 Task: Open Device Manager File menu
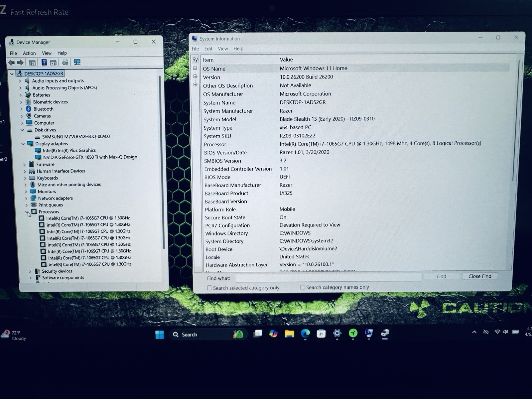(13, 53)
